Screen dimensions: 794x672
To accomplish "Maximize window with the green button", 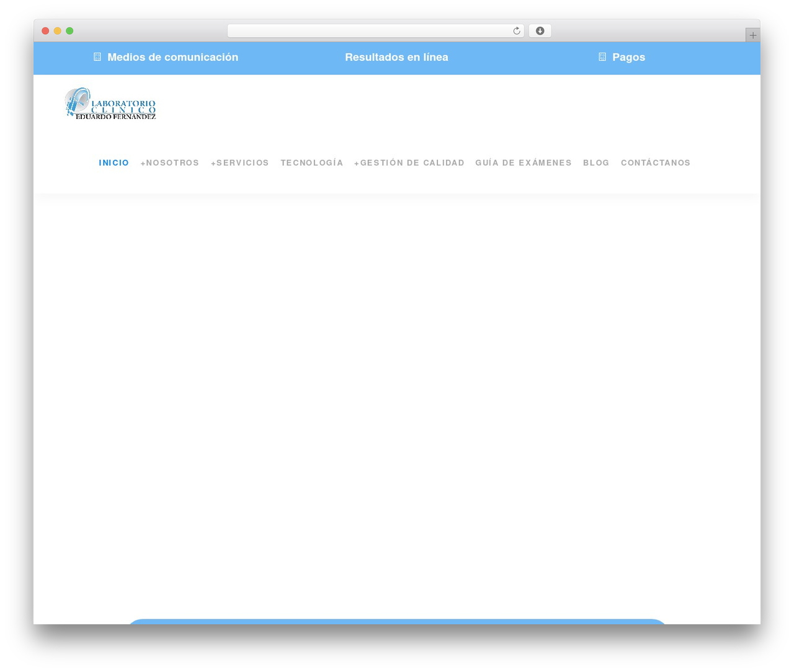I will [69, 31].
